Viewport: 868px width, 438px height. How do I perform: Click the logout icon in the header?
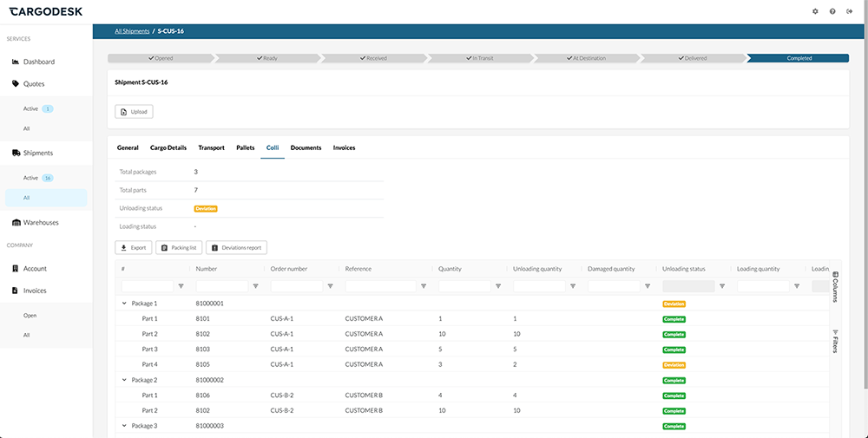pos(849,11)
